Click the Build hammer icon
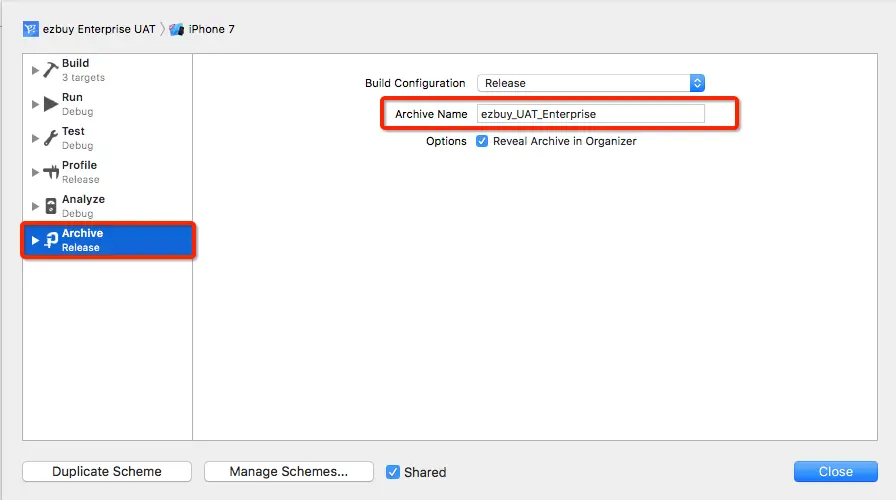The height and width of the screenshot is (500, 896). [51, 70]
